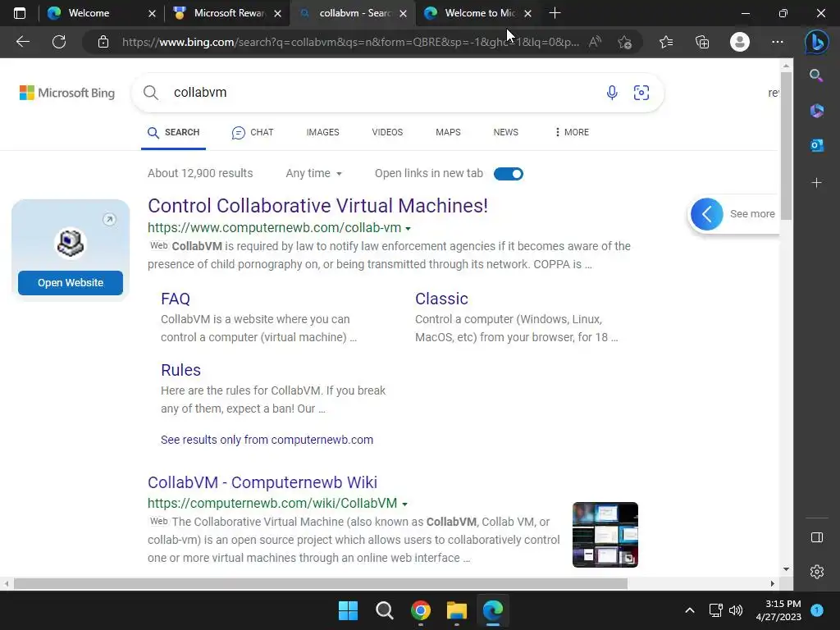The image size is (840, 630).
Task: Open the Bing Discover sidebar button
Action: [816, 42]
